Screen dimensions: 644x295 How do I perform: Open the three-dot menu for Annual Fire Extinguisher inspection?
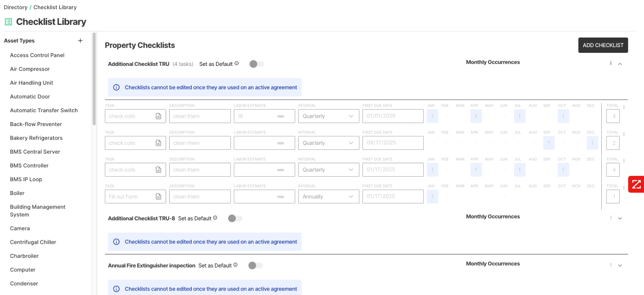pos(610,265)
